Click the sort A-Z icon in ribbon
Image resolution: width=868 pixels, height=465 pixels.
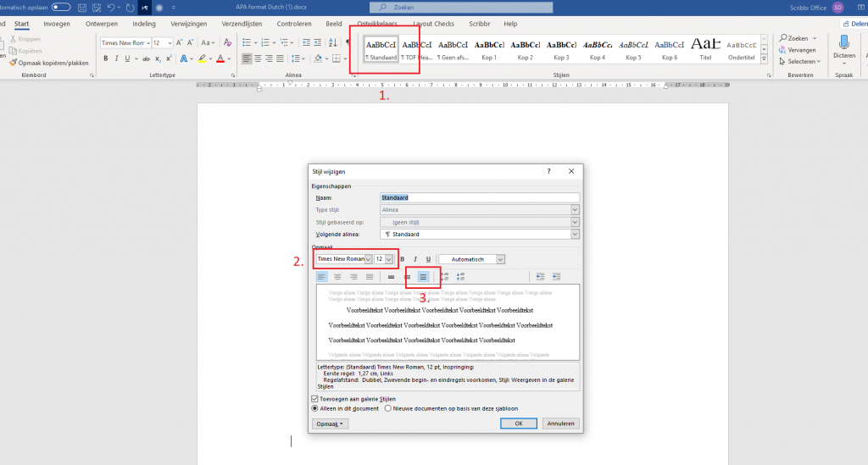click(332, 42)
